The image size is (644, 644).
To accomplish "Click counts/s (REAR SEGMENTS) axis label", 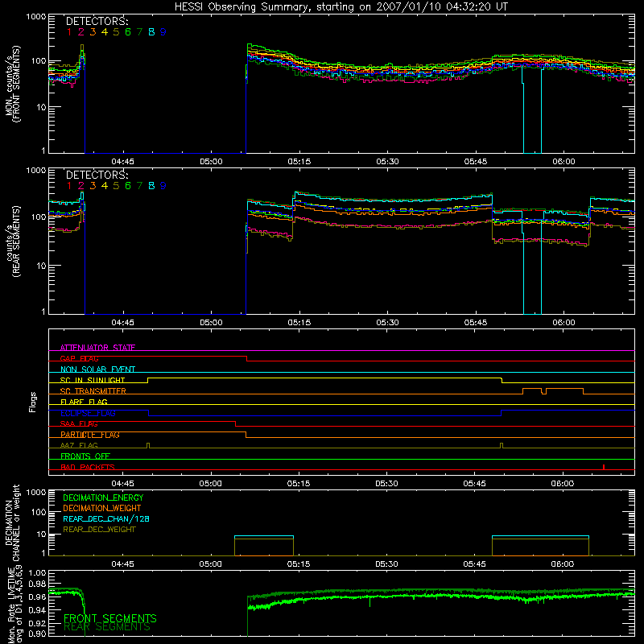I will click(13, 242).
